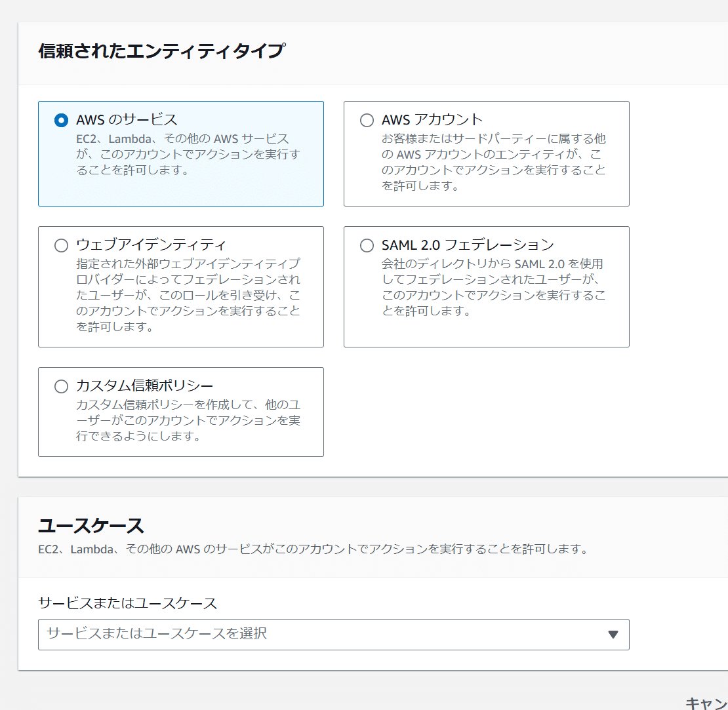
Task: Click the サービスまたはユースケース field label
Action: pyautogui.click(x=128, y=603)
